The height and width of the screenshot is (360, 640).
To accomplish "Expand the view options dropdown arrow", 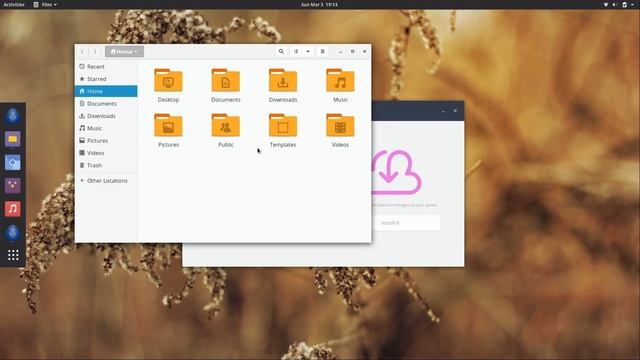I will [x=308, y=51].
